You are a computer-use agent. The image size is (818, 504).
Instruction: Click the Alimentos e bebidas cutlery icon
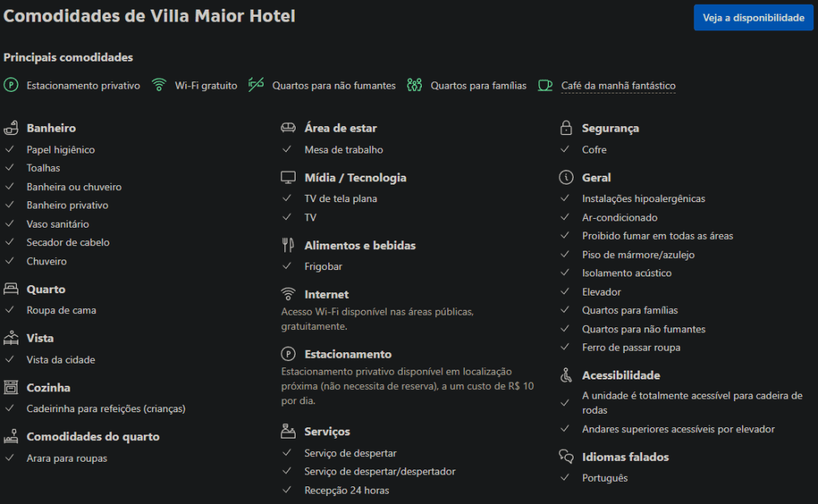tap(288, 246)
